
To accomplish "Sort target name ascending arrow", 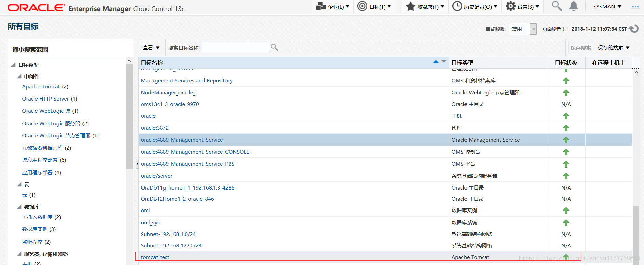I will 436,61.
